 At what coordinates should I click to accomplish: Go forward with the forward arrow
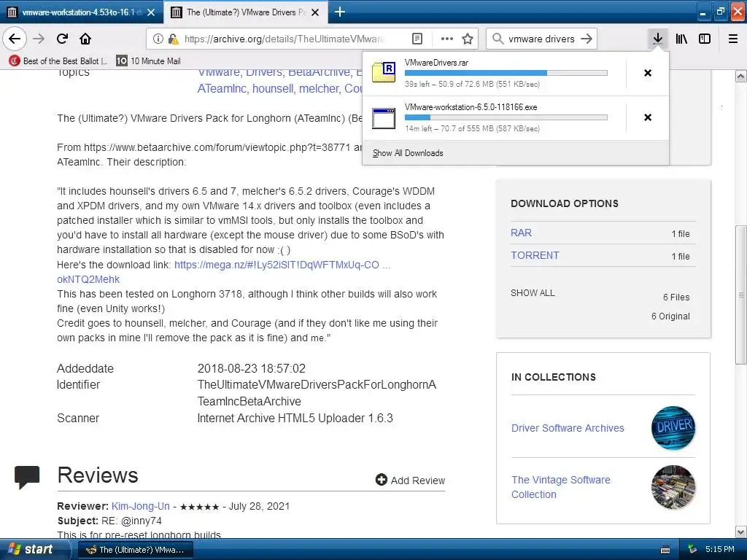pyautogui.click(x=39, y=39)
